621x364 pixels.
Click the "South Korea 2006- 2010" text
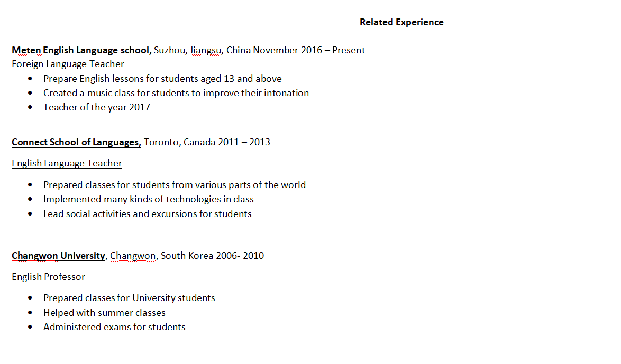coord(212,256)
